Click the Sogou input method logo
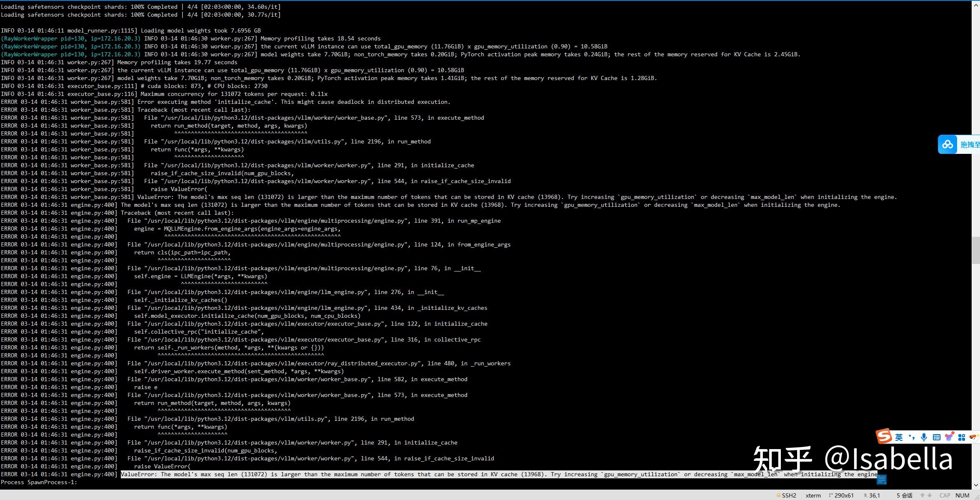980x500 pixels. [x=883, y=437]
